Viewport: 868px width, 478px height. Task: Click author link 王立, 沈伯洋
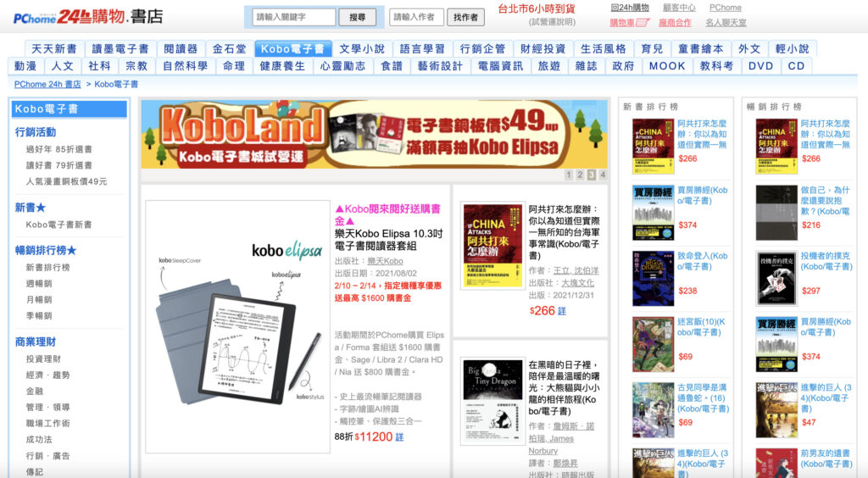tap(576, 270)
